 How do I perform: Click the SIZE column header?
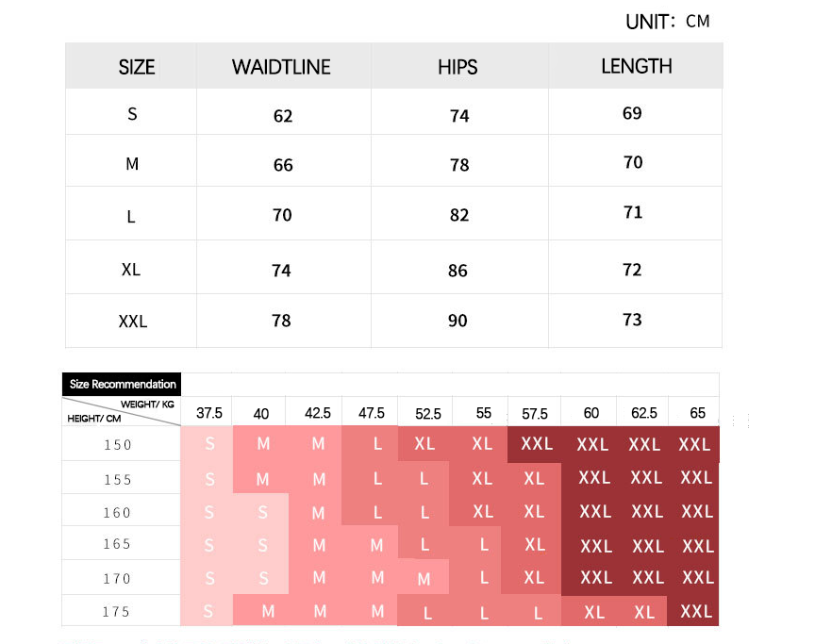tap(137, 67)
